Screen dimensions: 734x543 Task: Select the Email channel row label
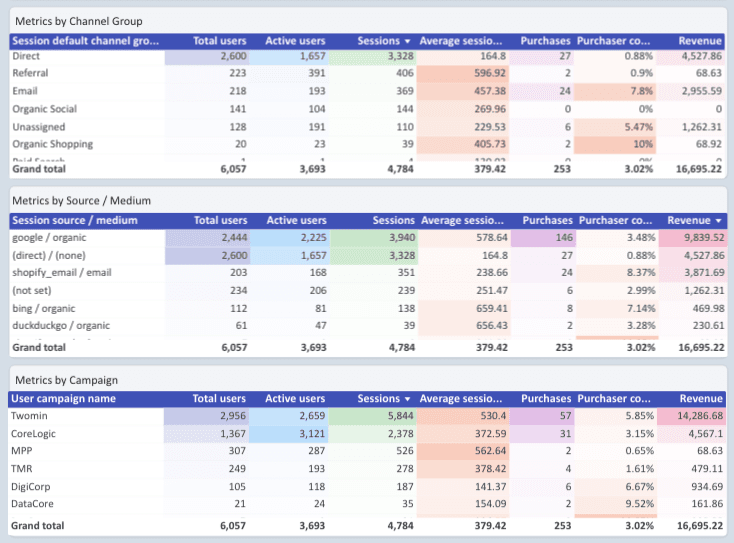[x=25, y=91]
